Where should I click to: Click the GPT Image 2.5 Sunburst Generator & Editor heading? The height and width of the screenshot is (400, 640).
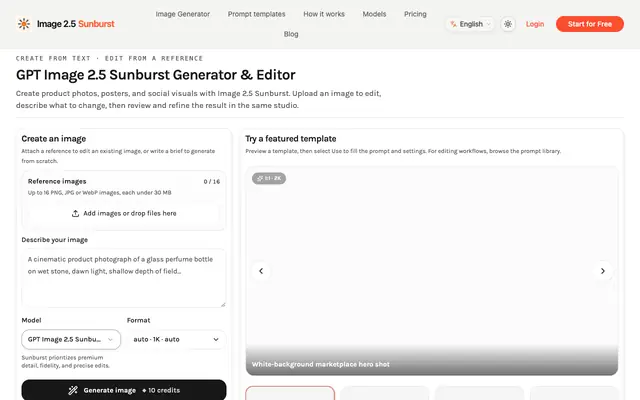click(156, 75)
